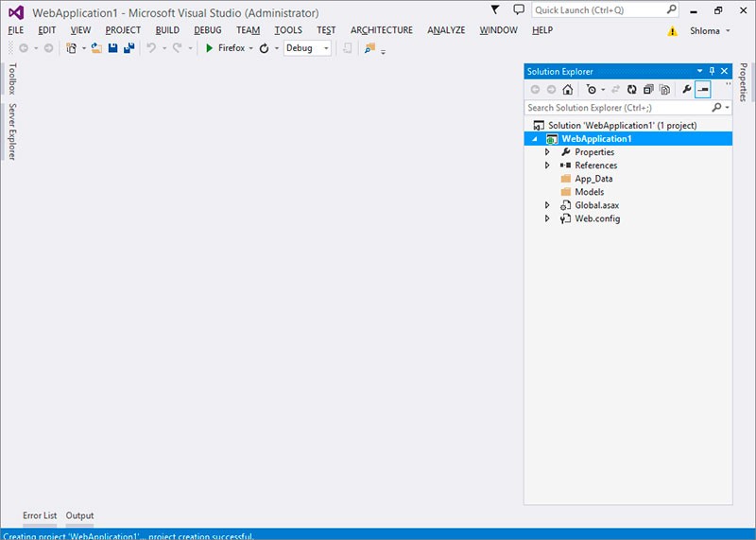Image resolution: width=756 pixels, height=540 pixels.
Task: Open the DEBUG menu
Action: coord(208,30)
